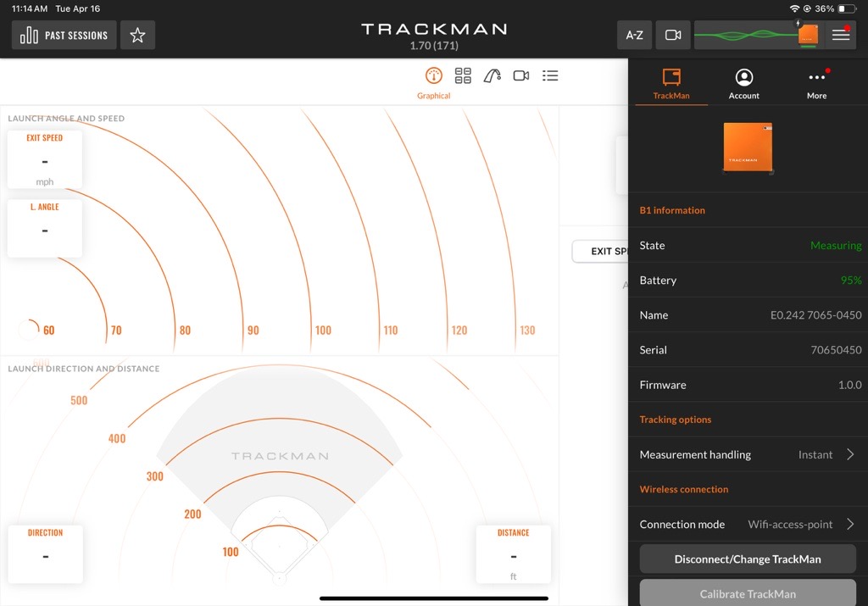Open the hamburger menu with red notification dot

pyautogui.click(x=840, y=35)
